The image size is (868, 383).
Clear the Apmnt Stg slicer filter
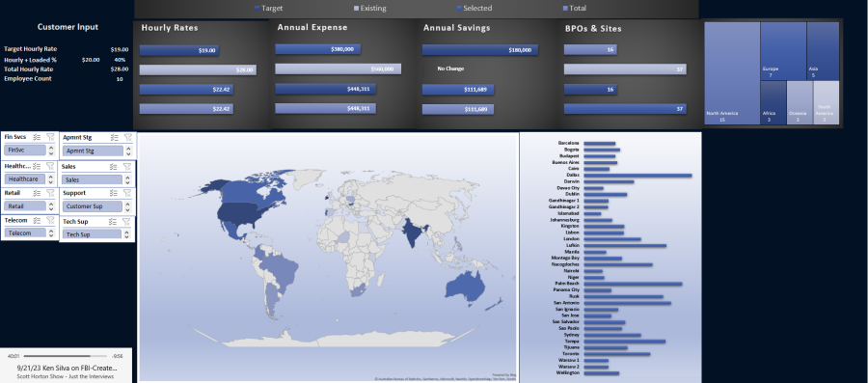pos(128,138)
